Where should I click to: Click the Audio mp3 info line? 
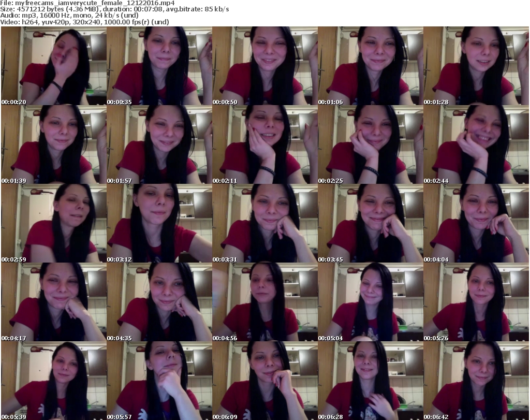tap(69, 16)
